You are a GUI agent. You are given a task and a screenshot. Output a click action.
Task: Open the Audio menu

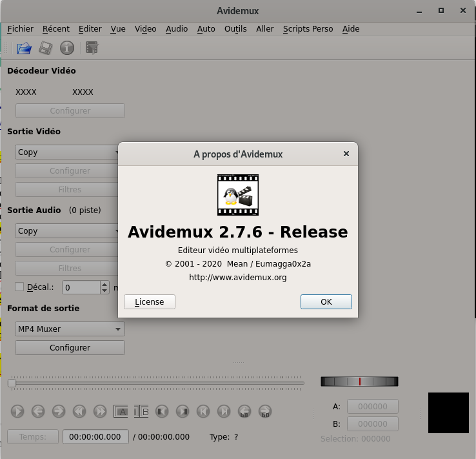(x=177, y=29)
